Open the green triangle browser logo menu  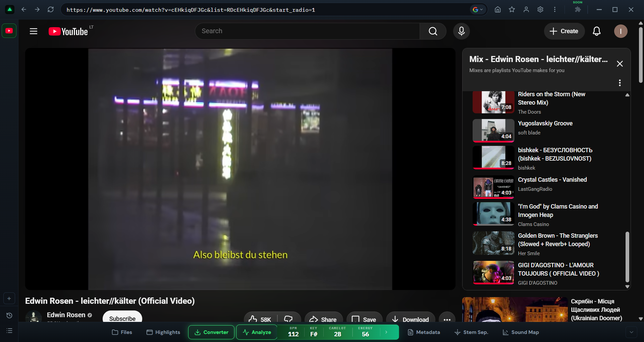click(10, 9)
